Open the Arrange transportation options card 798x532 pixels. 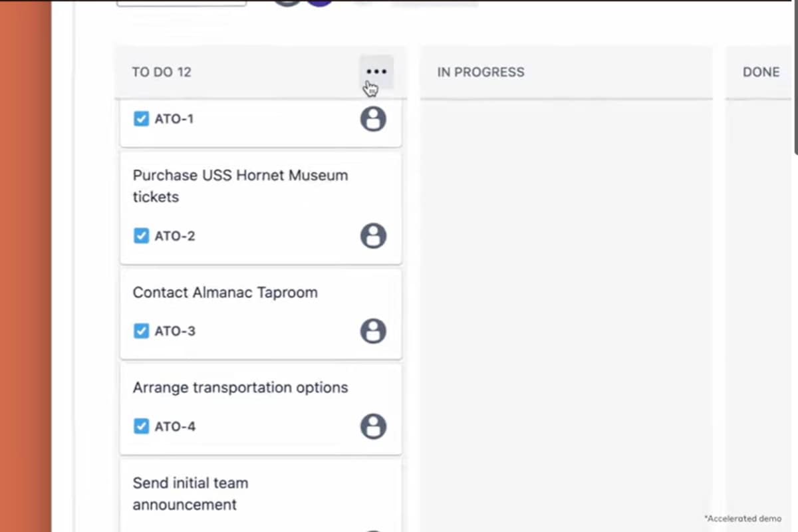240,388
